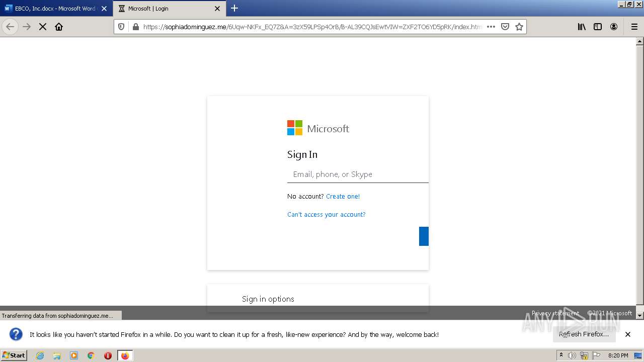Minimize the browser window
Viewport: 644px width, 362px height.
[x=621, y=4]
